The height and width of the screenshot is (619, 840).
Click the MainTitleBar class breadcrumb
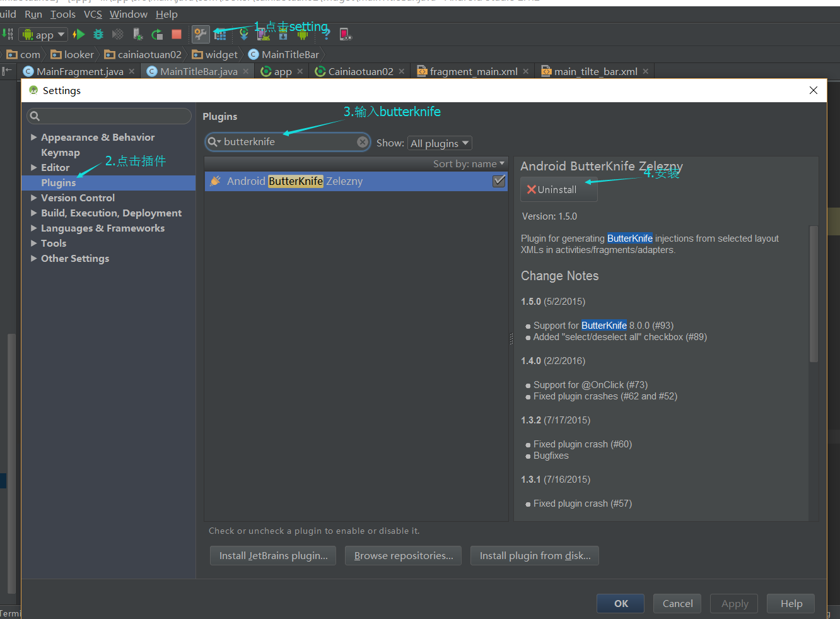click(x=284, y=54)
